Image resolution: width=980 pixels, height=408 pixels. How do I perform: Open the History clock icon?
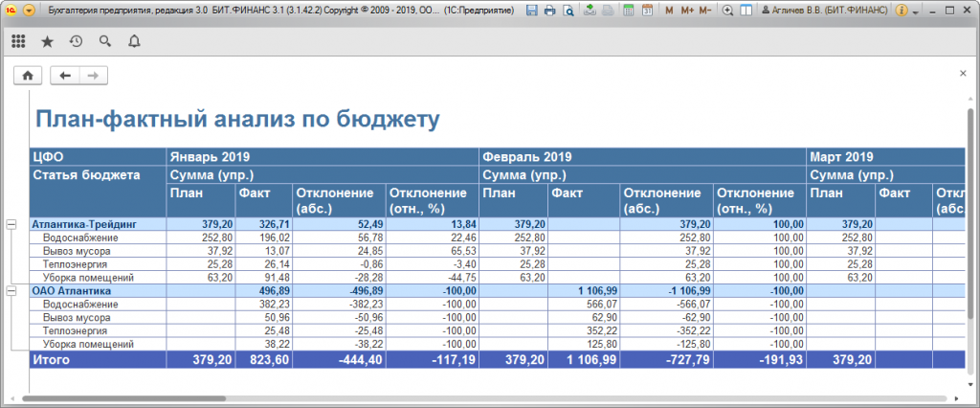point(76,41)
